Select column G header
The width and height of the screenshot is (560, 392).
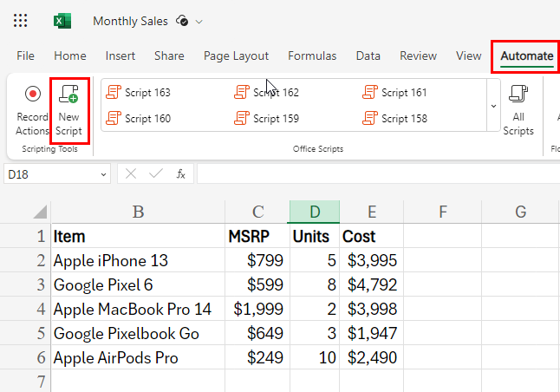point(520,212)
